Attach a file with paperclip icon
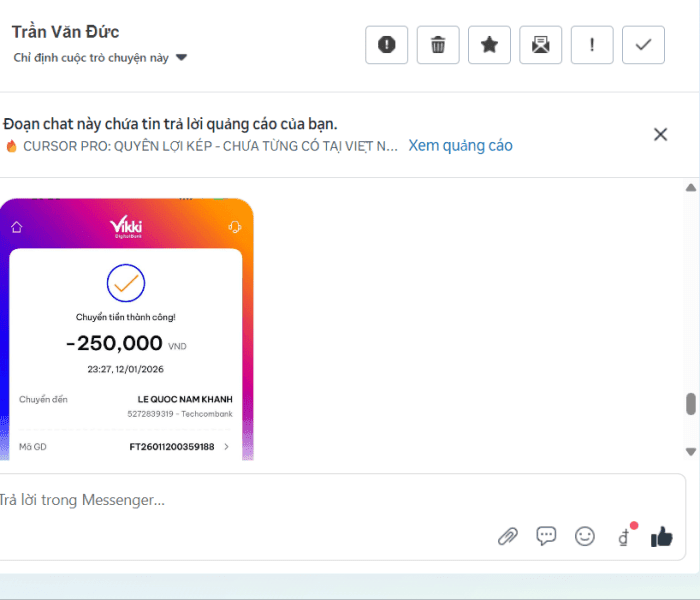The image size is (700, 600). point(508,536)
